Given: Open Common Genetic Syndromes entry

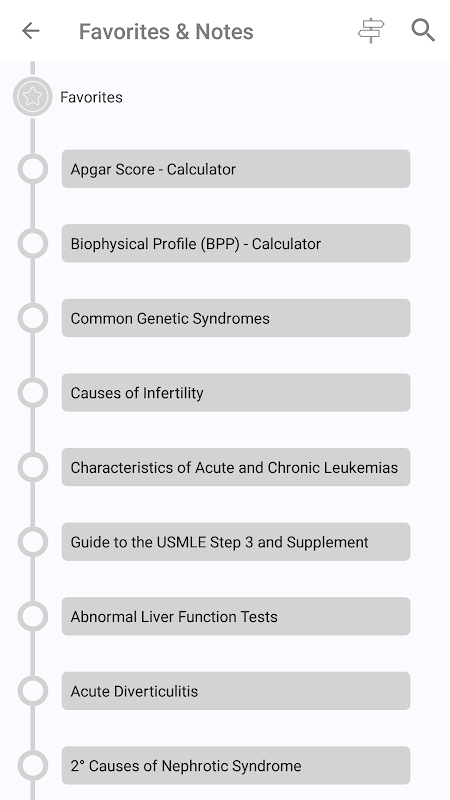Looking at the screenshot, I should point(236,318).
